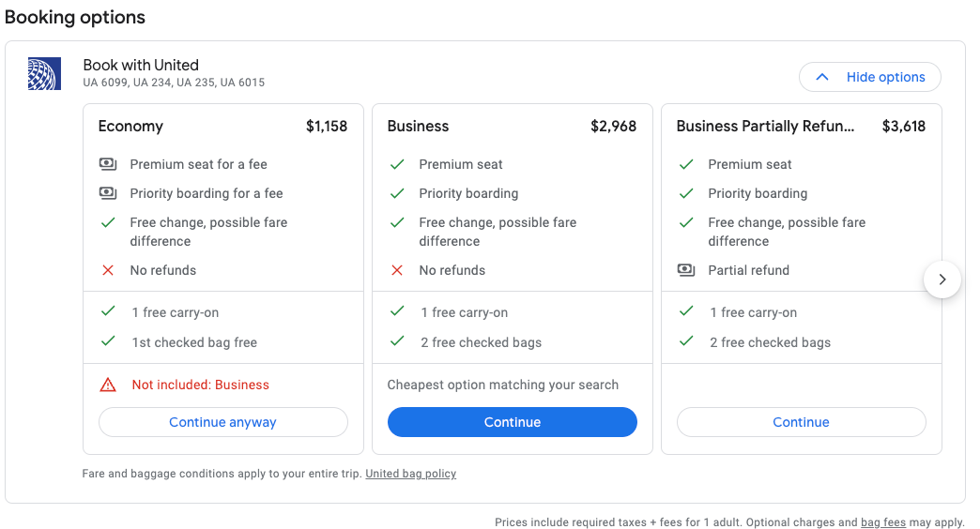The image size is (980, 529).
Task: Open the bag fees link
Action: 882,522
